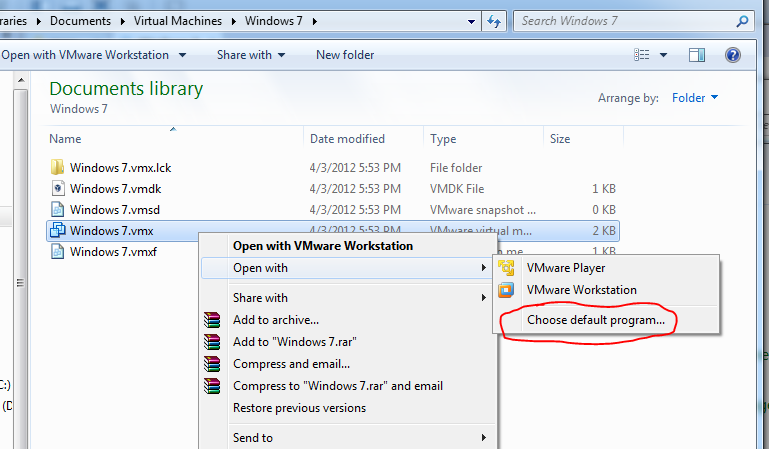Click Open with VMware Workstation toolbar button
Viewport: 769px width, 449px height.
click(85, 55)
